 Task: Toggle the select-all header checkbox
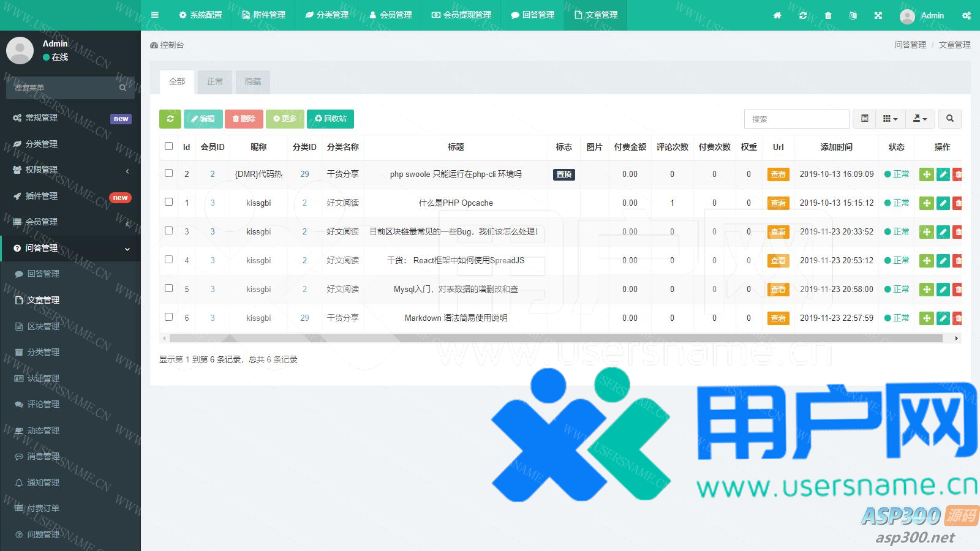coord(168,146)
